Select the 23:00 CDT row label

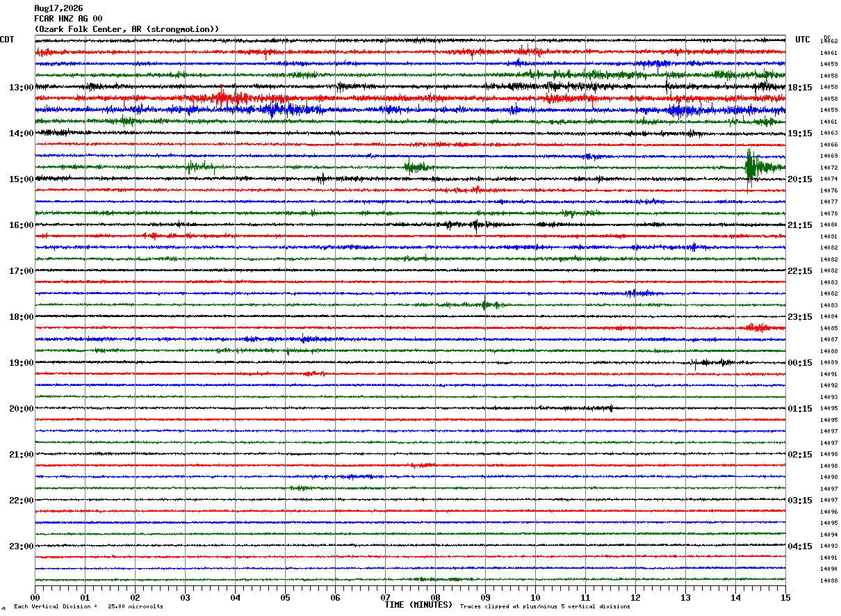tap(21, 546)
